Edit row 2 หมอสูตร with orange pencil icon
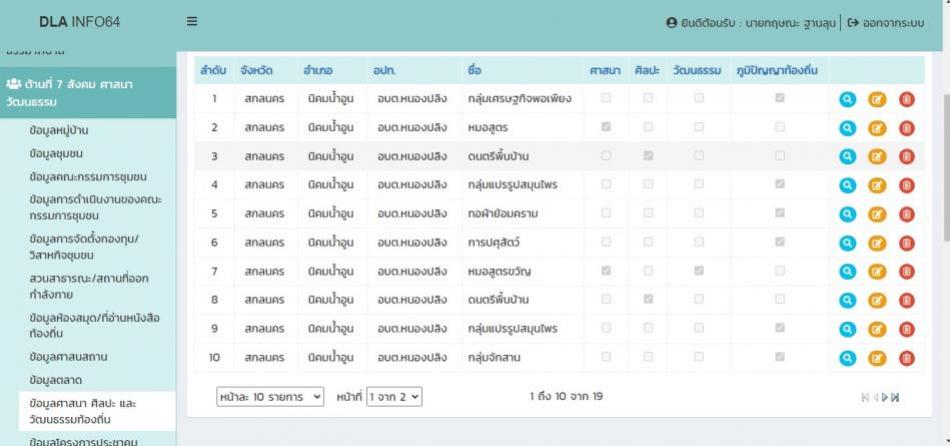 point(877,128)
